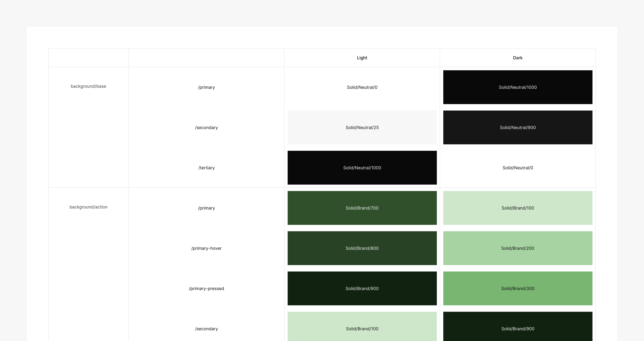Select the background/base group label
The width and height of the screenshot is (644, 341).
(x=88, y=86)
